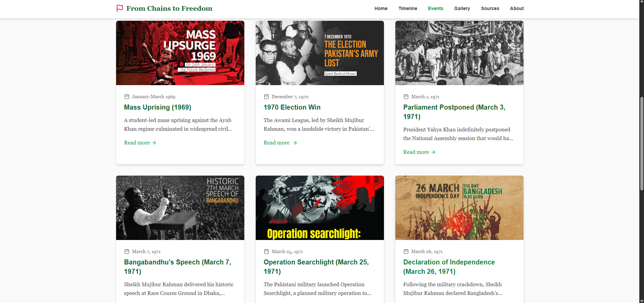
Task: Click the description starting 'Following the military crackdown'
Action: click(x=453, y=289)
